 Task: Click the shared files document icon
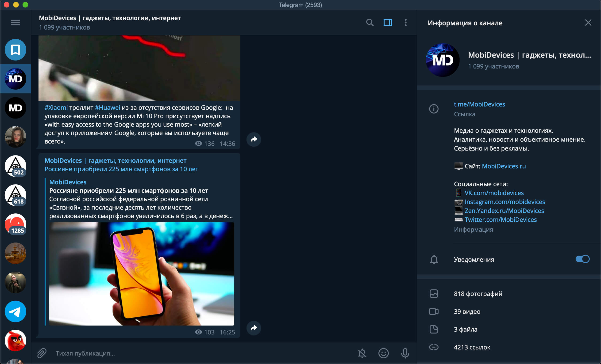[x=434, y=329]
